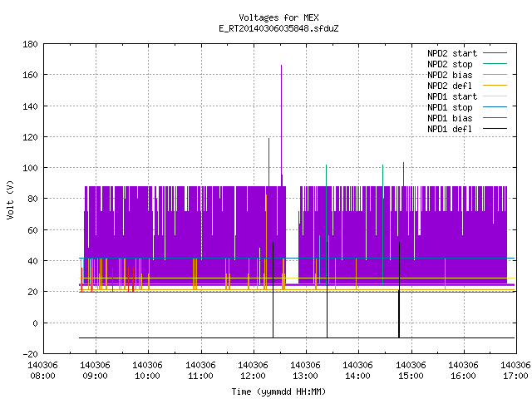Image resolution: width=532 pixels, height=399 pixels.
Task: Click the x-axis tick label 08:00
Action: coord(42,377)
